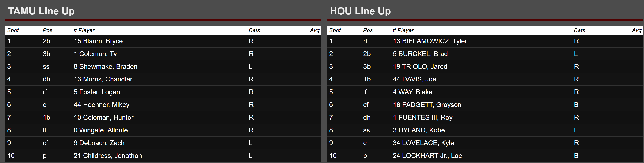Click TAMU table # Player column header
Viewport: 644px width, 163px height.
pos(84,30)
